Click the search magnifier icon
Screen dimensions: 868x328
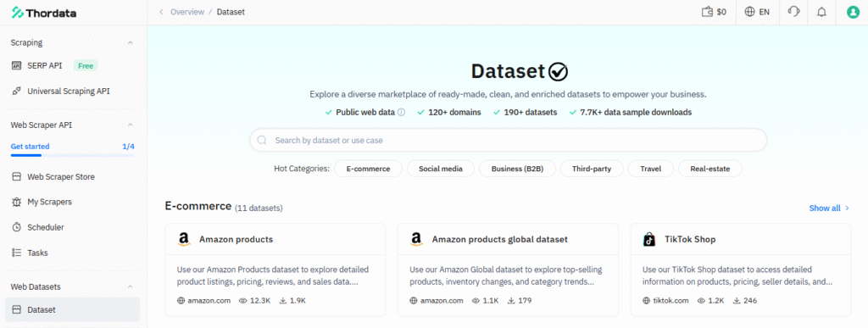[263, 141]
